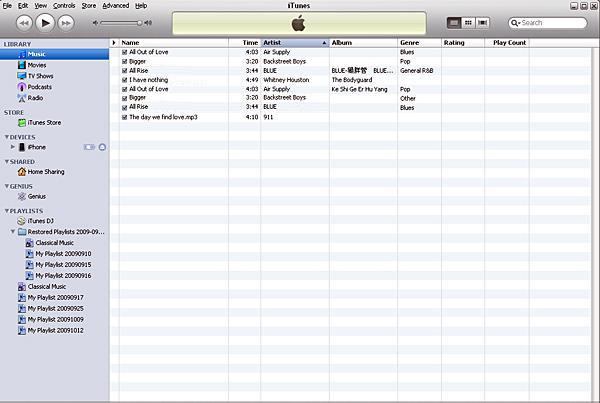Click the iPhone battery indicator icon
600x403 pixels.
(89, 147)
